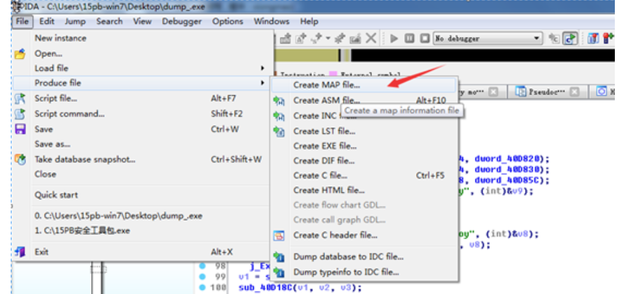644x294 pixels.
Task: Click the Create C header file icon
Action: [279, 235]
